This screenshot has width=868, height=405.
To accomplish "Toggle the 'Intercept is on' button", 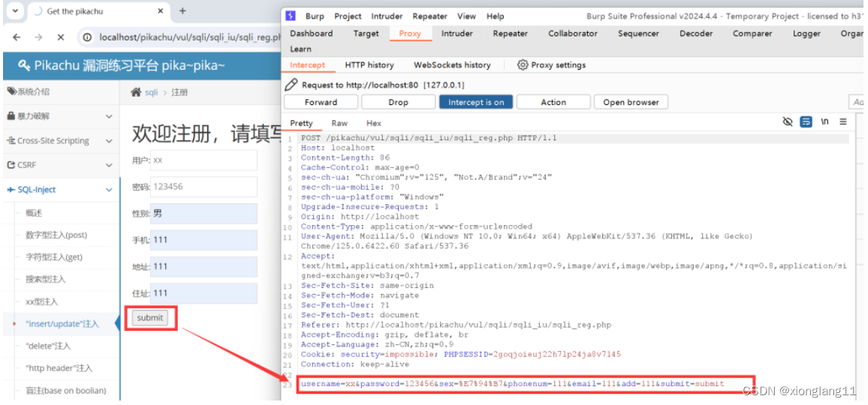I will (x=476, y=102).
